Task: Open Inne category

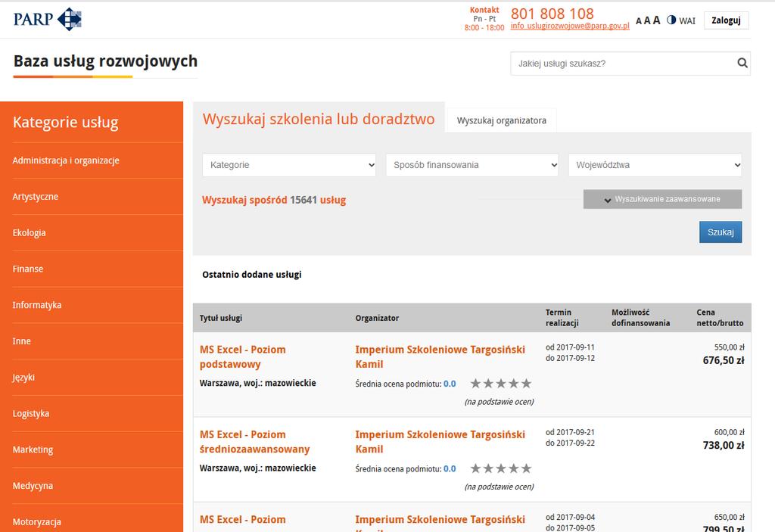Action: tap(22, 341)
